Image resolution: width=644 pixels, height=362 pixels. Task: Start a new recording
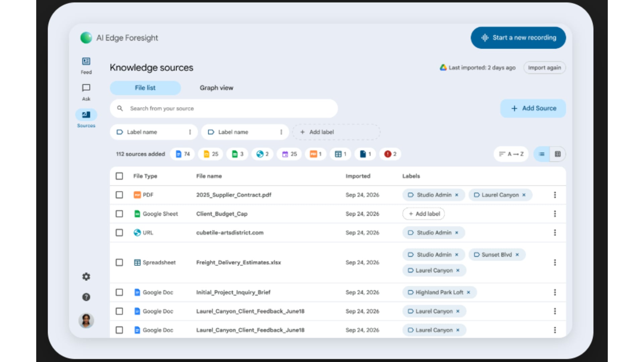tap(518, 38)
